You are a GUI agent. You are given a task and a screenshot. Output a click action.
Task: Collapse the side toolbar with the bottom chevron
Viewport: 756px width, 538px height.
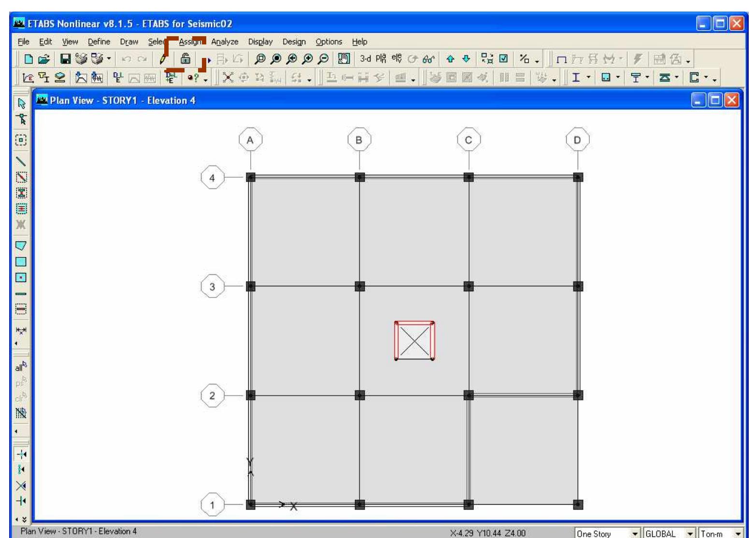25,521
